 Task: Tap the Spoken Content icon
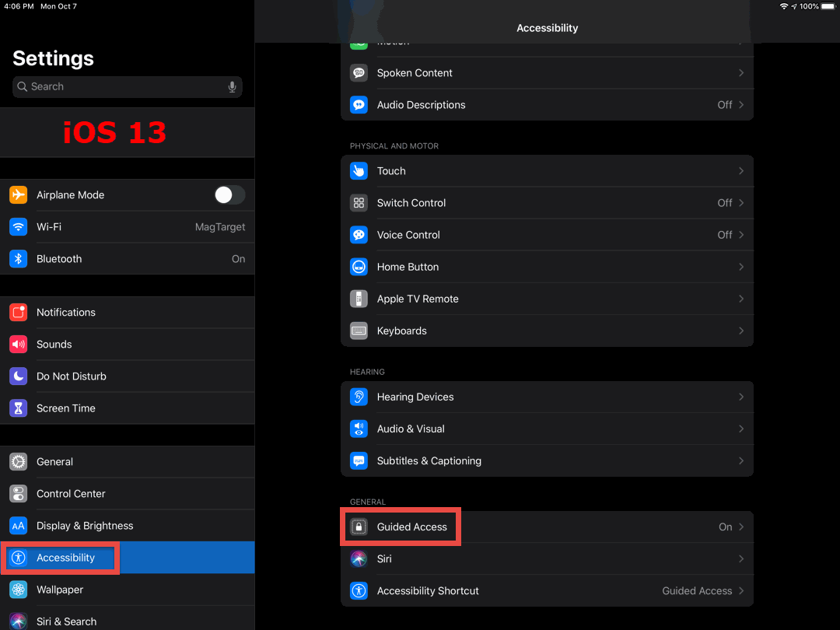click(x=359, y=73)
